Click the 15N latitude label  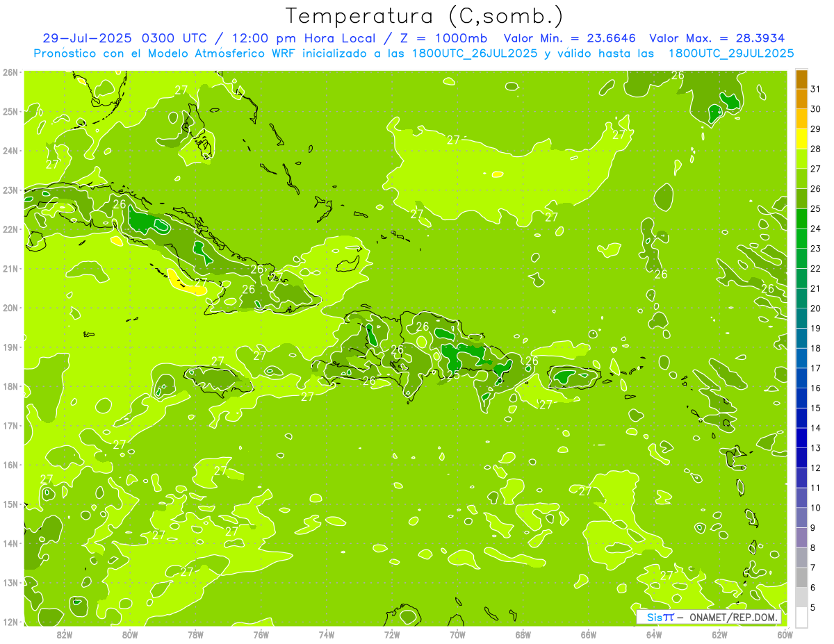click(x=10, y=504)
